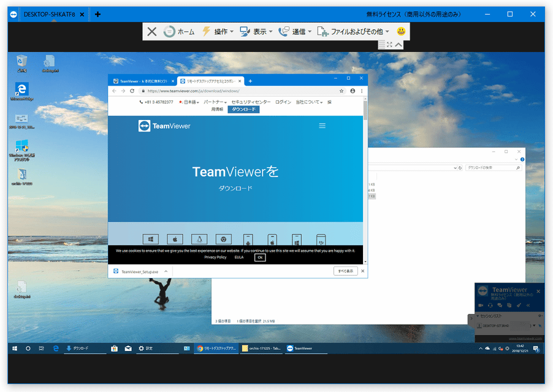The image size is (553, 392).
Task: Click the toolbar grip dots handle
Action: [381, 45]
